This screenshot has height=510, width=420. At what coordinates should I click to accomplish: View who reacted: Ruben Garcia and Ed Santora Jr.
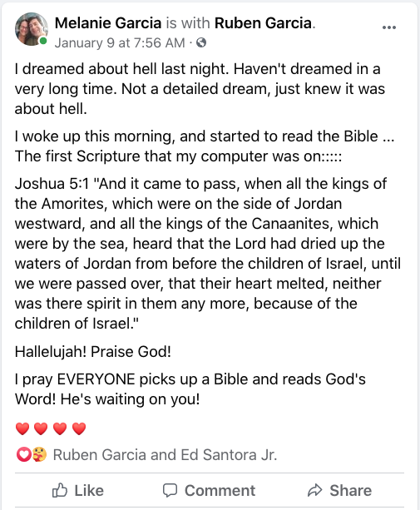[x=165, y=455]
